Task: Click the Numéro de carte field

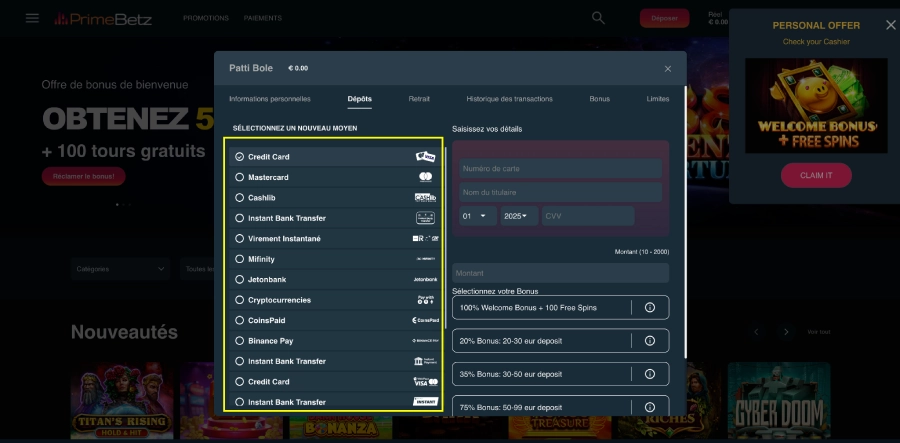Action: [560, 168]
